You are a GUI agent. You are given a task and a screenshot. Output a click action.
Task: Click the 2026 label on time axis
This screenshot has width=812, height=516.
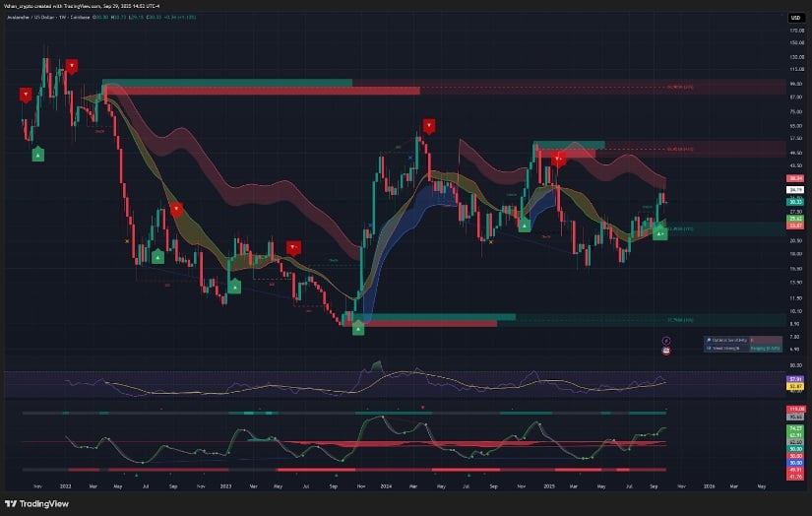pos(709,486)
